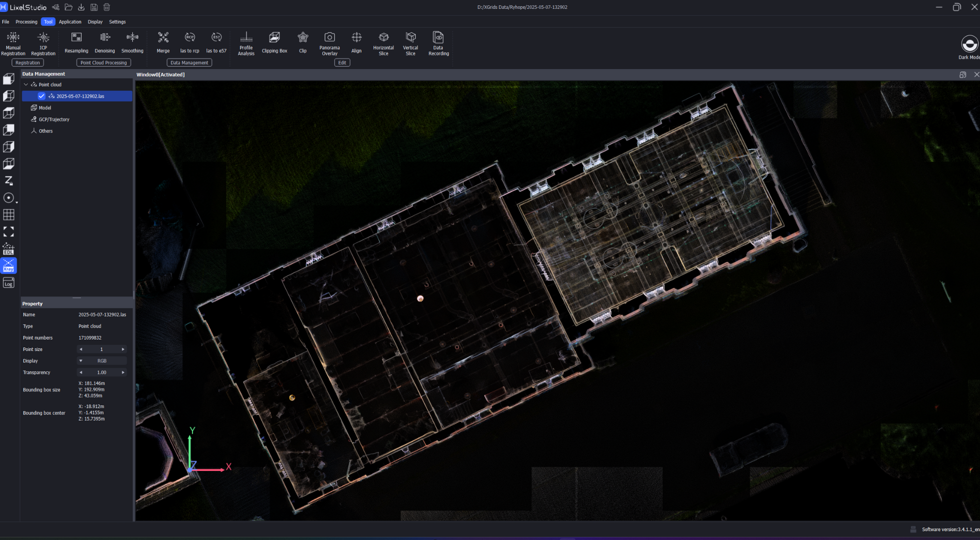Click the Data Management group button

[189, 62]
